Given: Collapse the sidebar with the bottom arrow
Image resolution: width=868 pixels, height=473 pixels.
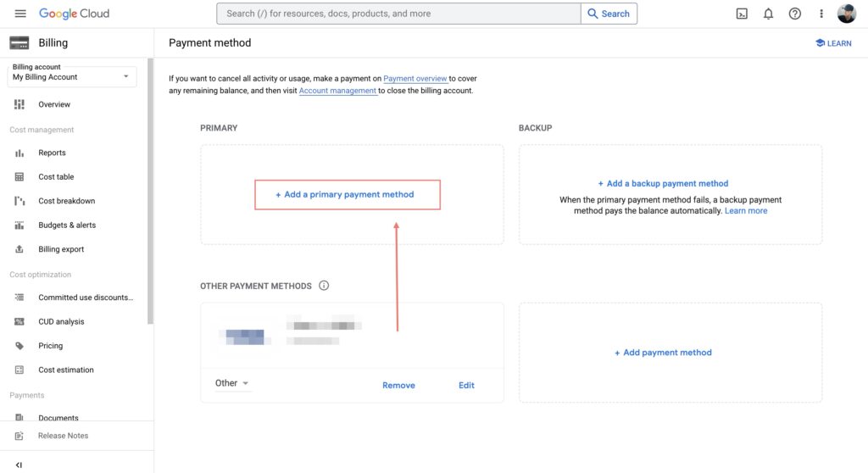Looking at the screenshot, I should [x=19, y=465].
